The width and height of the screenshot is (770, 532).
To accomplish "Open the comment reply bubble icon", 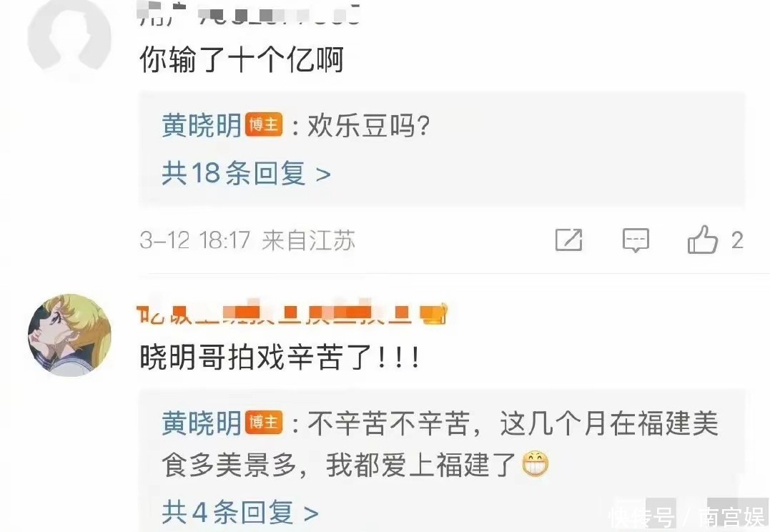I will coord(636,240).
